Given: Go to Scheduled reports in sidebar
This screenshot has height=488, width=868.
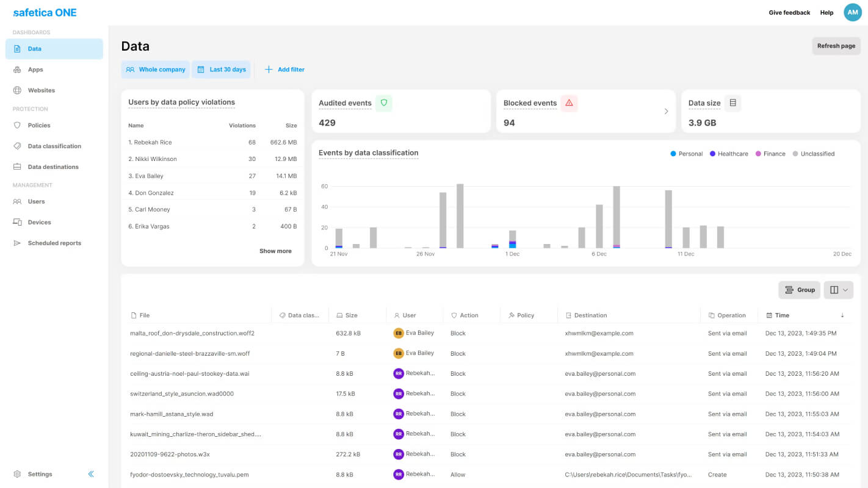Looking at the screenshot, I should 54,243.
